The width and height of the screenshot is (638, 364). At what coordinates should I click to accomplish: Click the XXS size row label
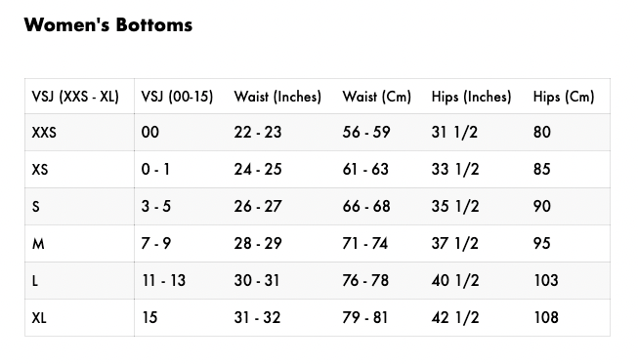pos(44,133)
